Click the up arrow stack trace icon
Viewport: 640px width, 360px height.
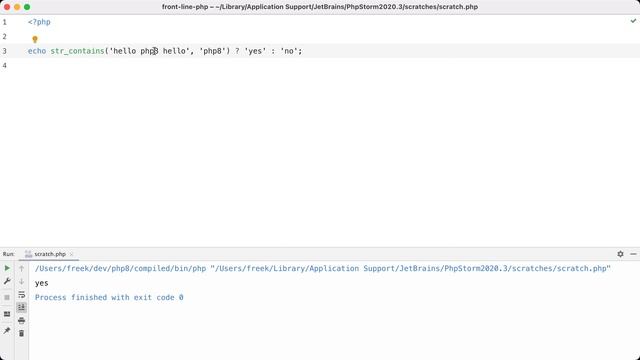click(22, 268)
